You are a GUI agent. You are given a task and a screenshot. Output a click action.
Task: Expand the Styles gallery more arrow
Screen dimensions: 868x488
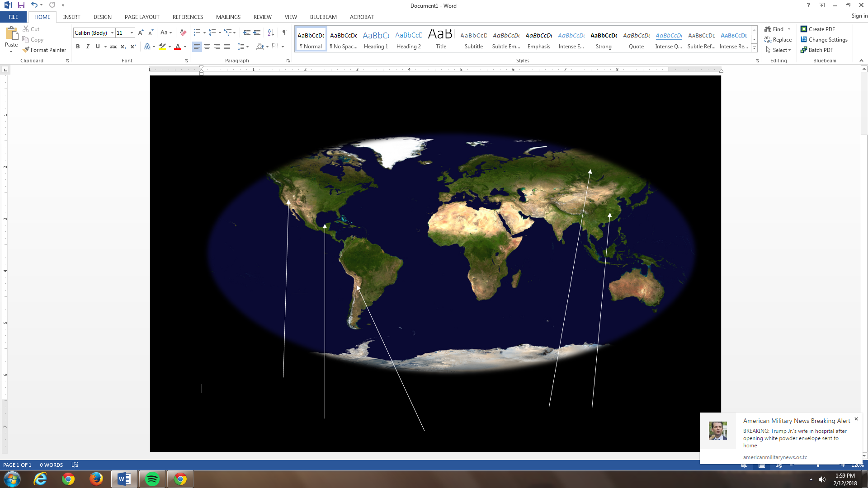(x=754, y=48)
